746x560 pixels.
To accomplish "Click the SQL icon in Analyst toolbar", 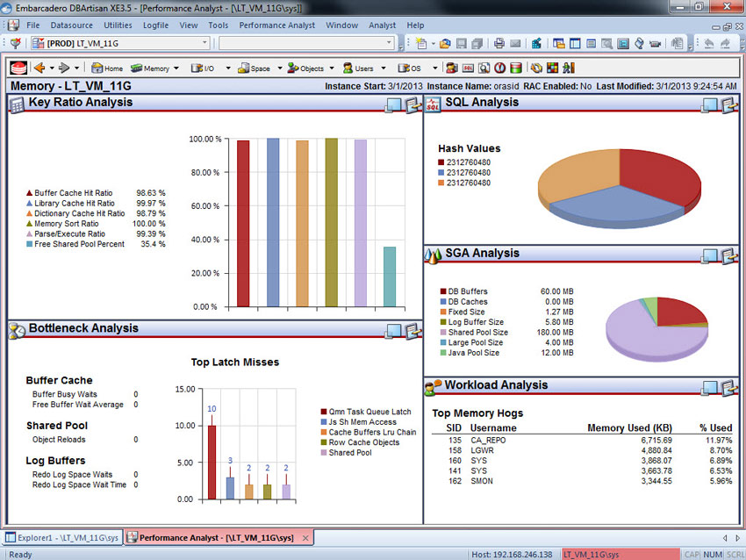I will pos(468,68).
